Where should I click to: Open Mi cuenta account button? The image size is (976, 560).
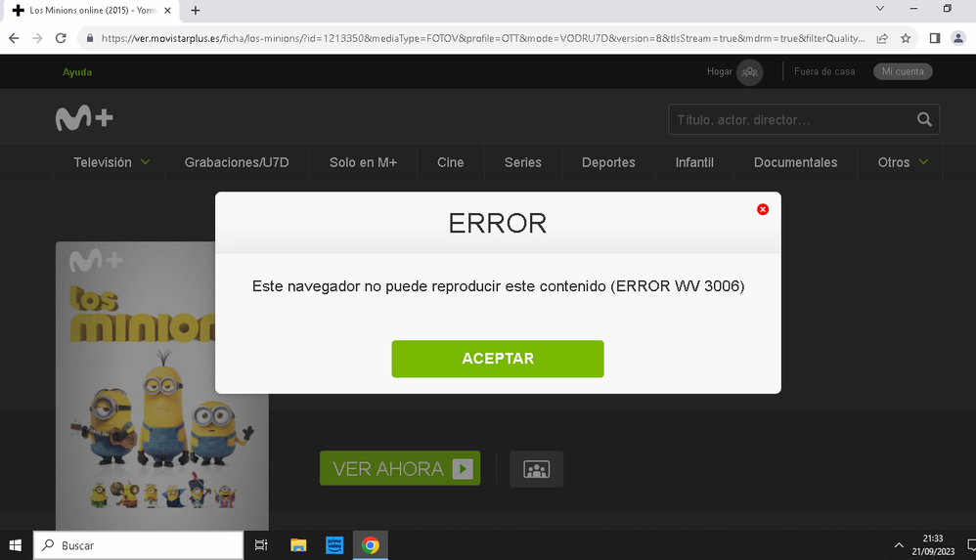click(903, 71)
